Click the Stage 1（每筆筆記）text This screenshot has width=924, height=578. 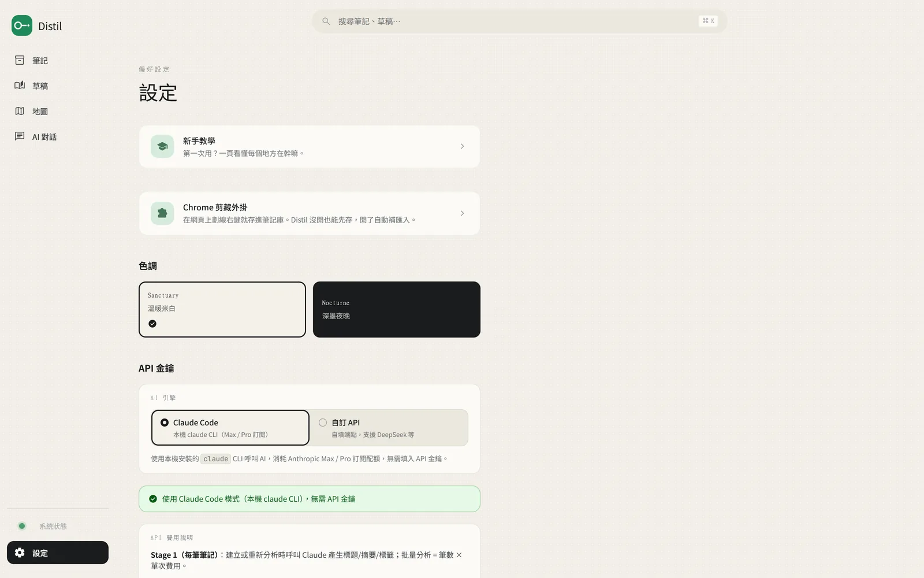coord(185,555)
